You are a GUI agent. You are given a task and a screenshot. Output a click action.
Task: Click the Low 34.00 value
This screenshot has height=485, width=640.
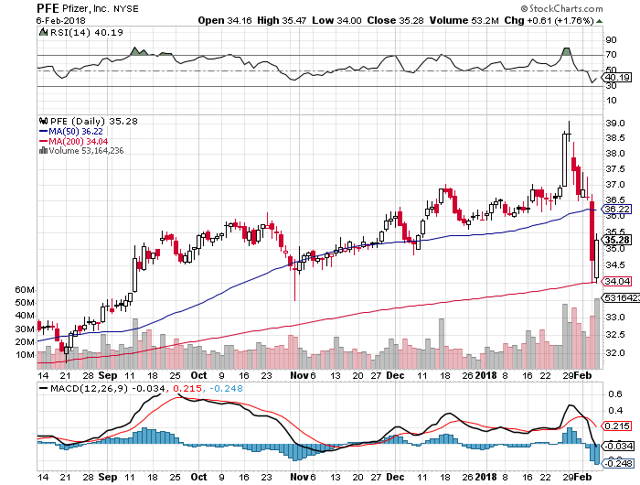[x=337, y=20]
